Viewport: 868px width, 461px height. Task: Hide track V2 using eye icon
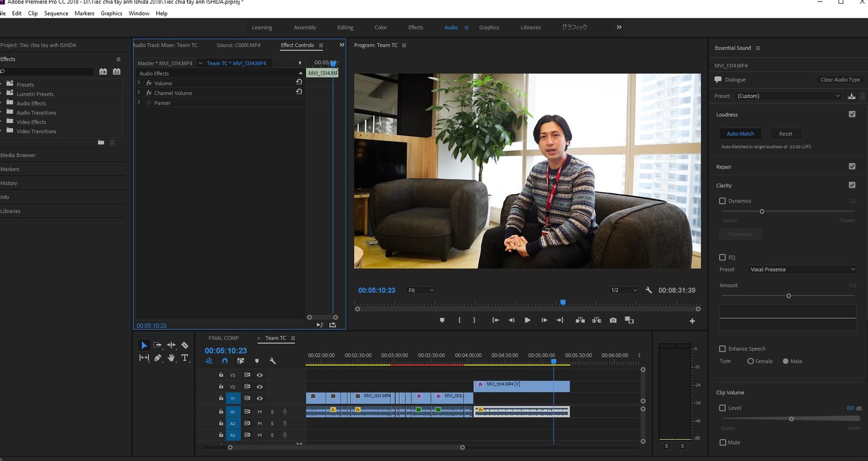tap(259, 386)
